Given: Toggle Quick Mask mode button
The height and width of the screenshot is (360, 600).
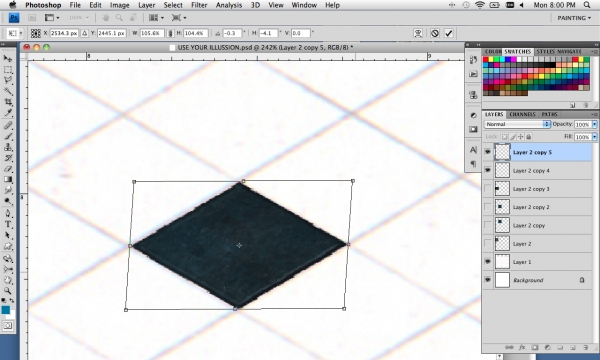Looking at the screenshot, I should (x=8, y=326).
